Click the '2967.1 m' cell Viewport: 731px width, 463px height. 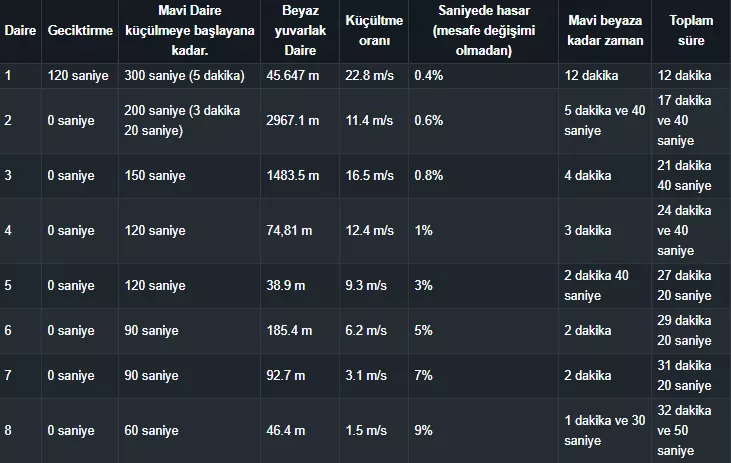[x=293, y=120]
